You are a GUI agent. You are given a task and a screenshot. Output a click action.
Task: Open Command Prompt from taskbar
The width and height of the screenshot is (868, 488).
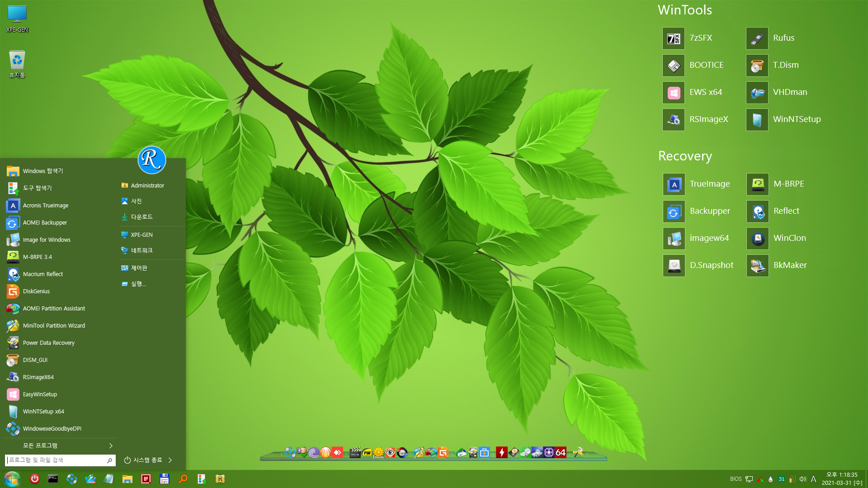pyautogui.click(x=53, y=479)
